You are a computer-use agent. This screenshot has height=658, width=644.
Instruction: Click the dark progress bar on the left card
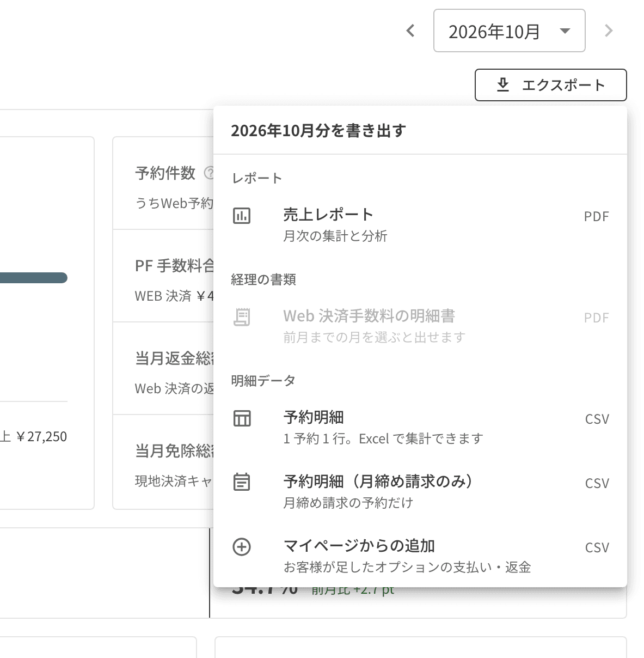pos(34,278)
